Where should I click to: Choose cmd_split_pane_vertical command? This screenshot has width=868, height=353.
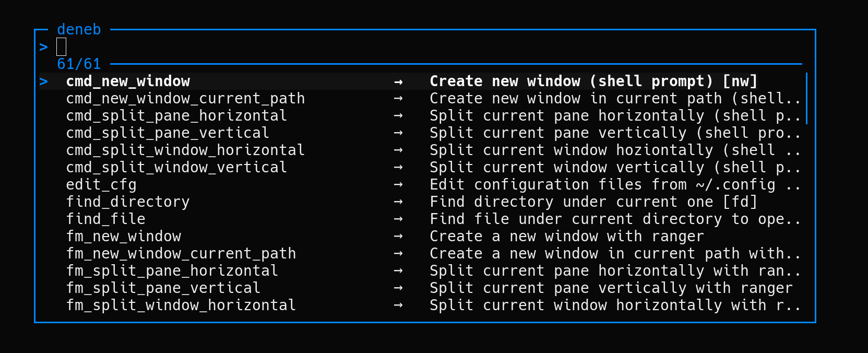tap(167, 133)
